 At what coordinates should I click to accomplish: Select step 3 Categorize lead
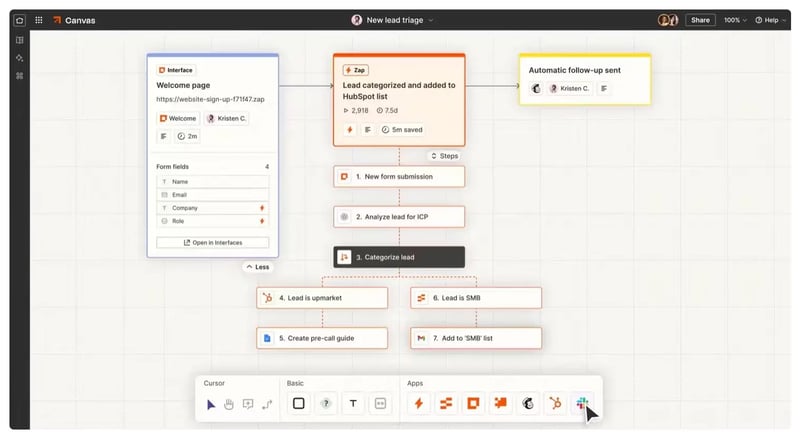pos(399,257)
